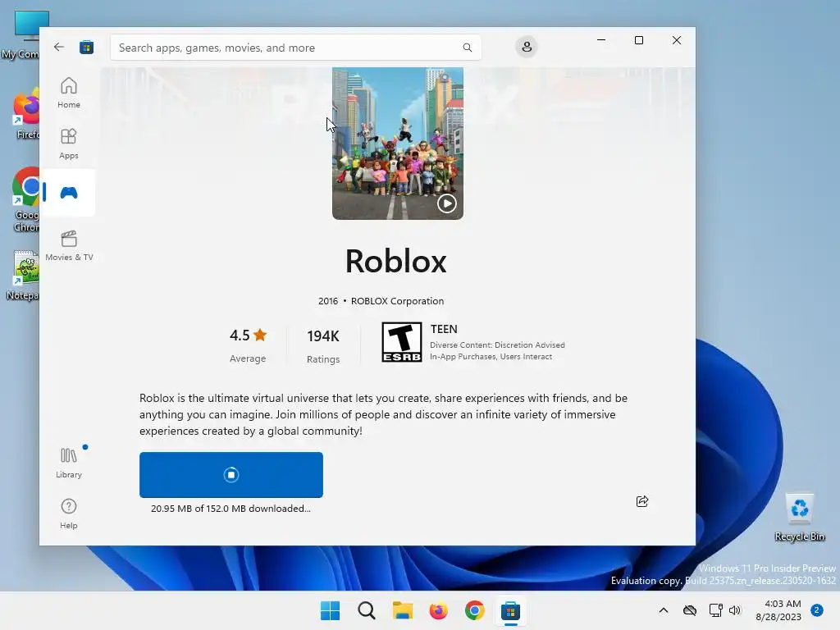Select the Recycle Bin desktop icon
The image size is (840, 630).
point(799,517)
